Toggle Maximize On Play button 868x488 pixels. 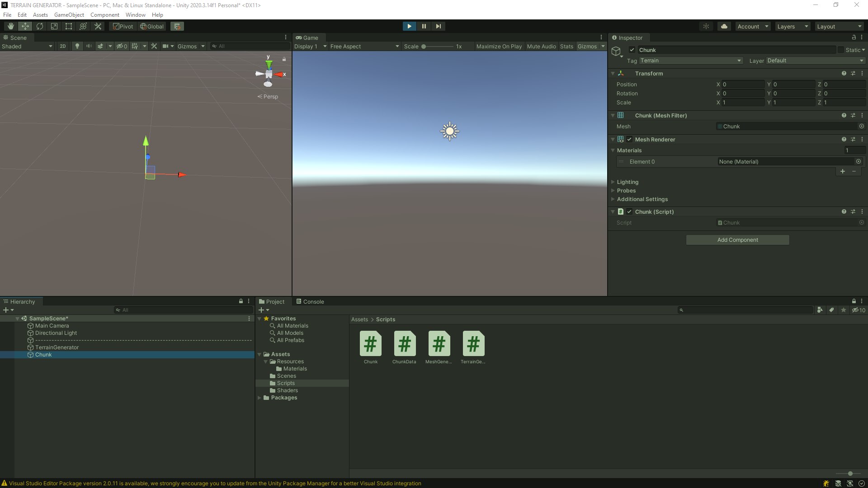499,46
